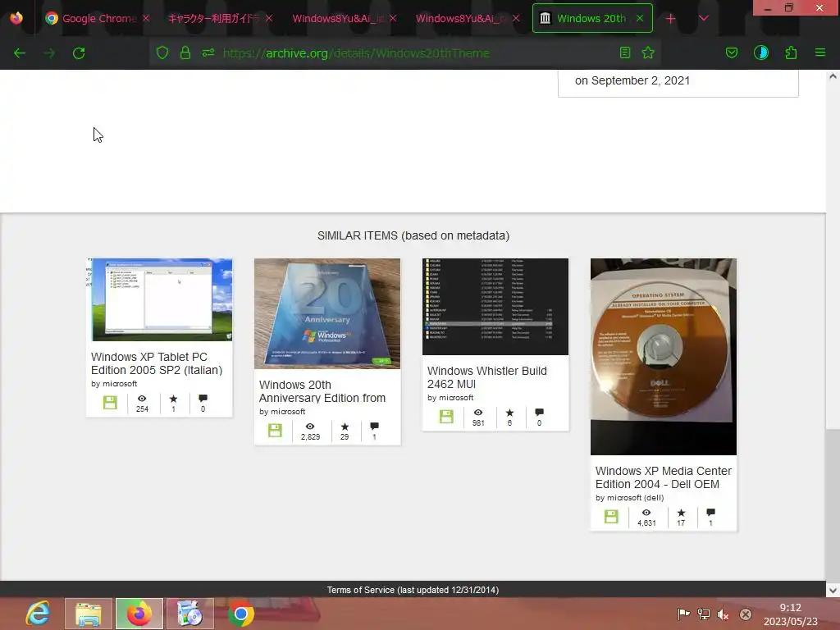Image resolution: width=840 pixels, height=630 pixels.
Task: Open the tracking protection shield icon
Action: (162, 52)
